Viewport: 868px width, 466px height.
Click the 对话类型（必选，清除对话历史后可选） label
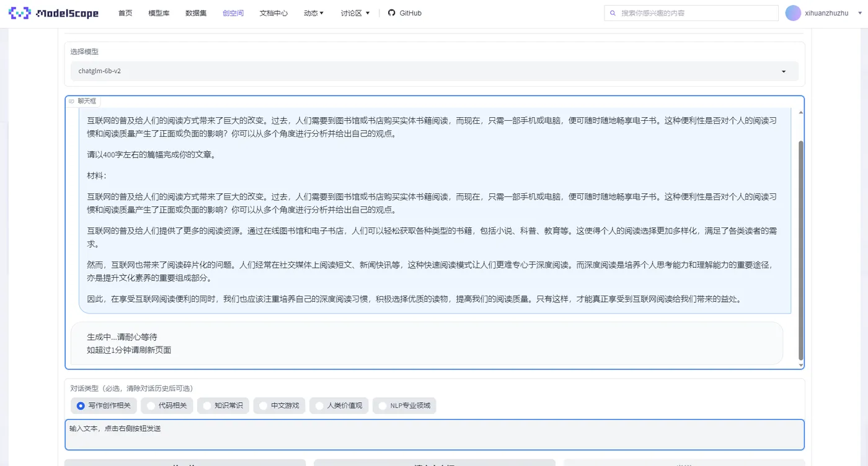[x=131, y=389]
